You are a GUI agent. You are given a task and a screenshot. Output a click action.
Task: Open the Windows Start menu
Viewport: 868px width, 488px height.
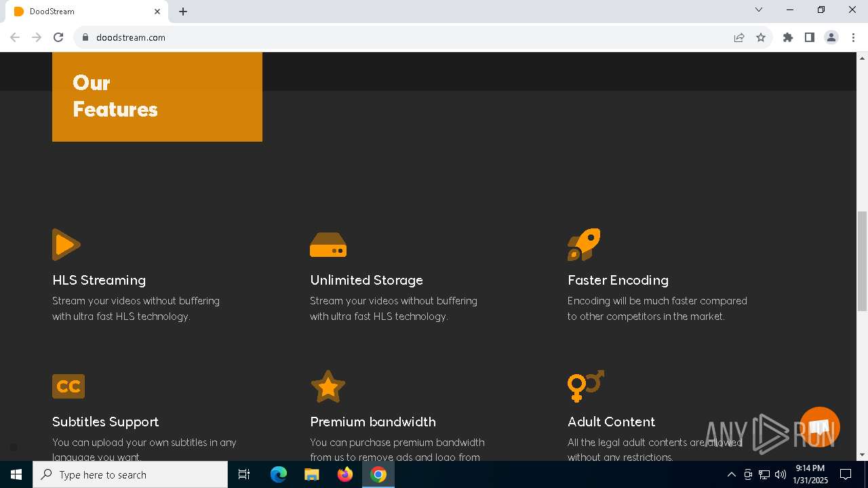point(16,474)
